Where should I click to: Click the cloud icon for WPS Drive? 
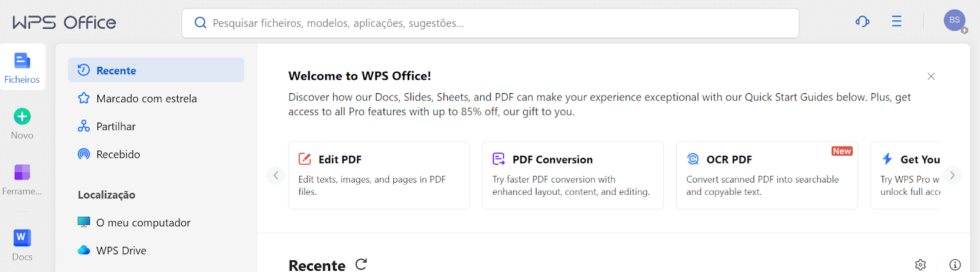(84, 250)
